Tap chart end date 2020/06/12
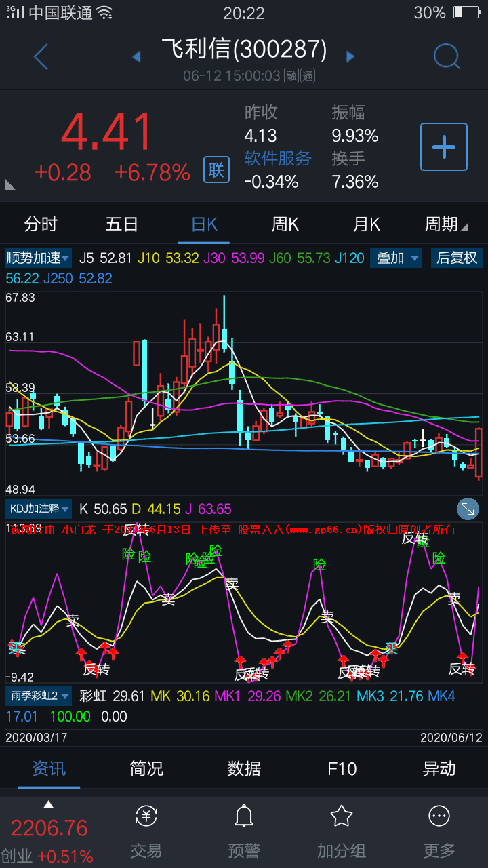 451,737
